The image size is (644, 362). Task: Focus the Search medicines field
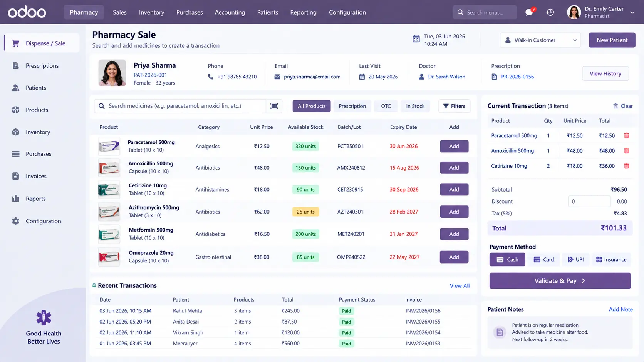[180, 106]
